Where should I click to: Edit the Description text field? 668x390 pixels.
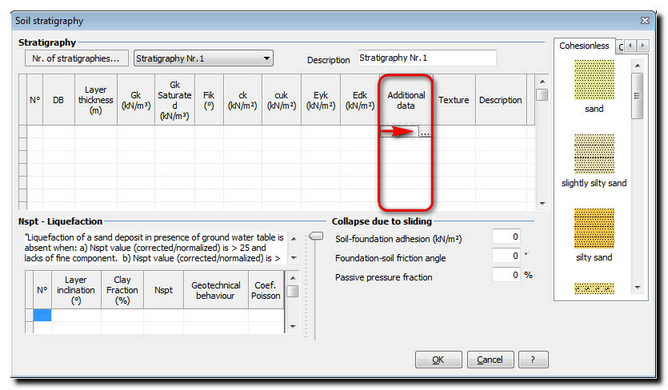pyautogui.click(x=427, y=58)
